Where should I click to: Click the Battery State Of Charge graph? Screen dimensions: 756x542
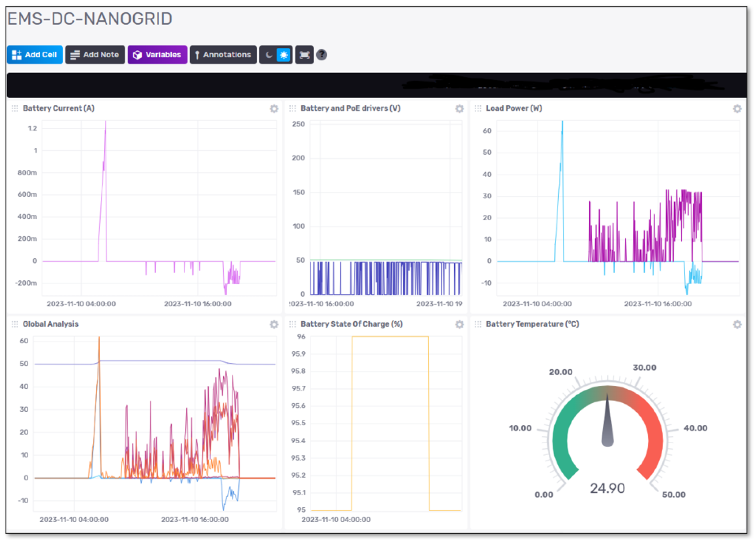tap(386, 423)
